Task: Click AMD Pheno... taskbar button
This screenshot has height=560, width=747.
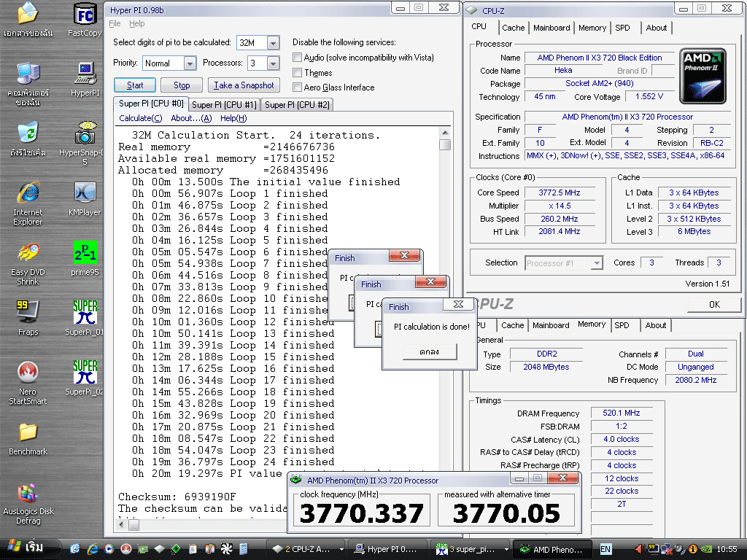Action: (x=553, y=549)
